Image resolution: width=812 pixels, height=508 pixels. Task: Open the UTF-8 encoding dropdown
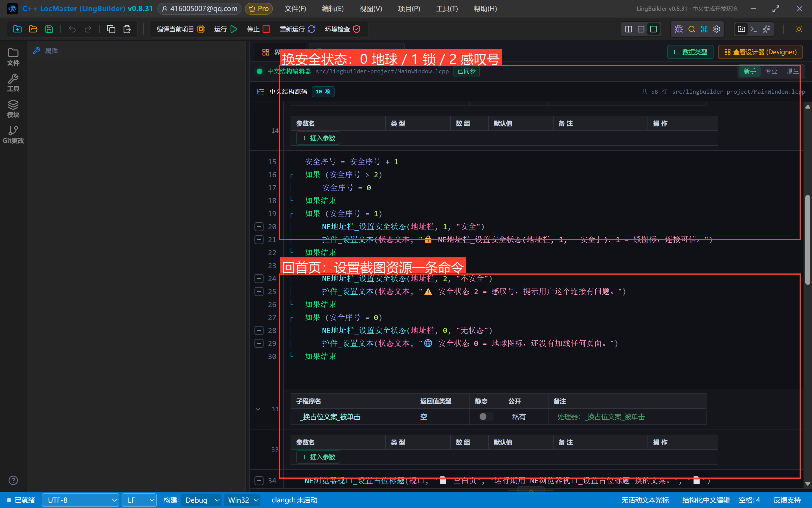[x=81, y=500]
